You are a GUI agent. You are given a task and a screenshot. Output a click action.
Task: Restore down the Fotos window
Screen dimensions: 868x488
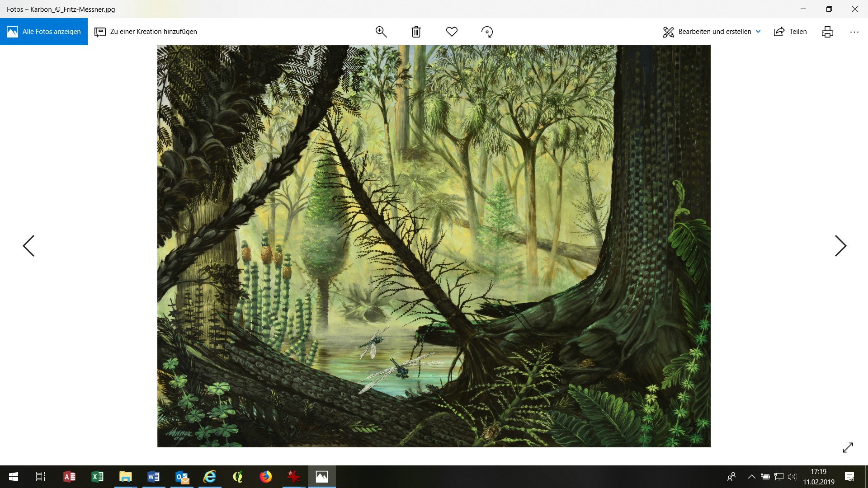click(829, 9)
